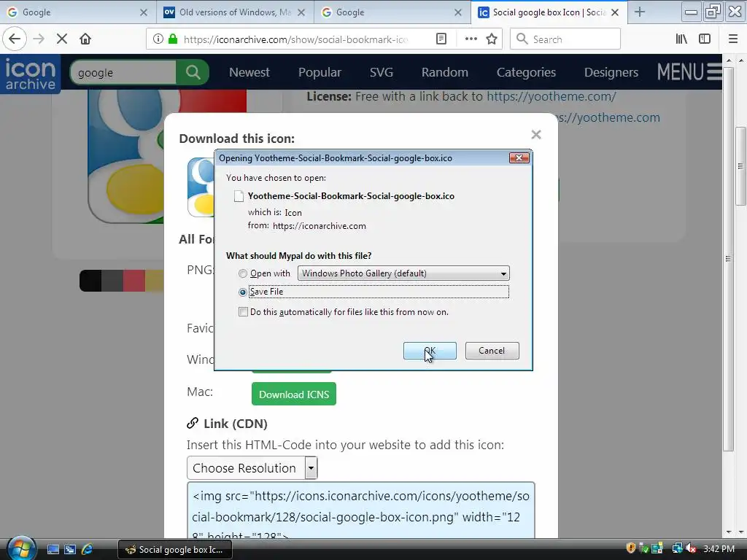
Task: Click the Icon Archive logo
Action: [x=31, y=74]
